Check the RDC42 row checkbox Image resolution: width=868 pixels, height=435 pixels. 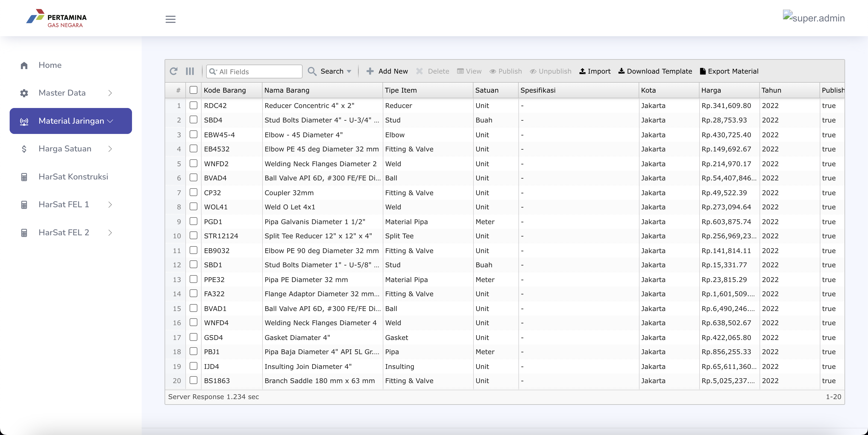pos(193,105)
